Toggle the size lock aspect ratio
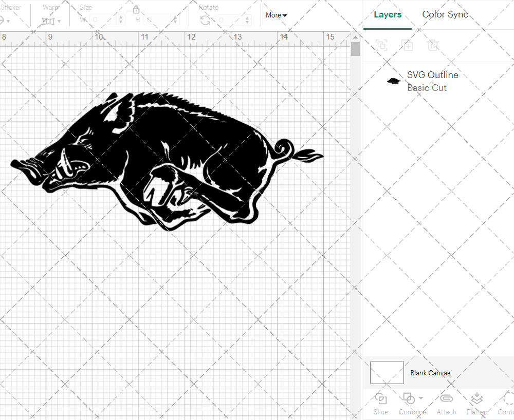This screenshot has height=420, width=514. (136, 9)
